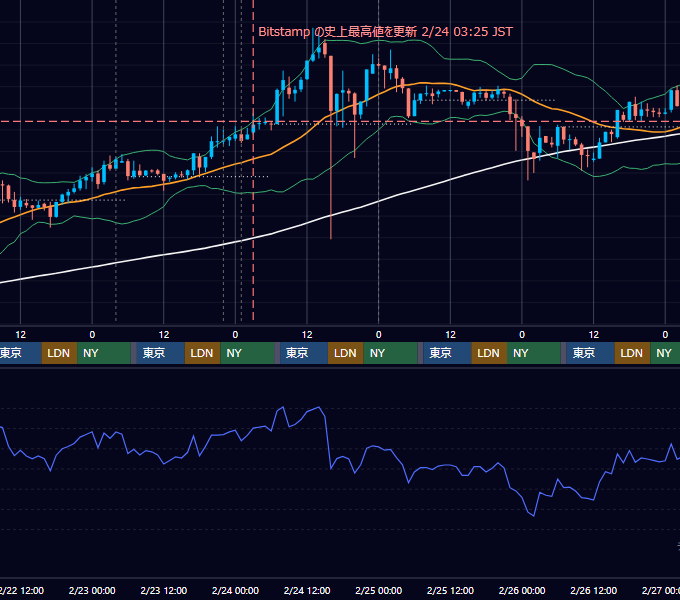Click the 東京 session block on 2/23
Viewport: 680px width, 600px height.
pyautogui.click(x=160, y=353)
